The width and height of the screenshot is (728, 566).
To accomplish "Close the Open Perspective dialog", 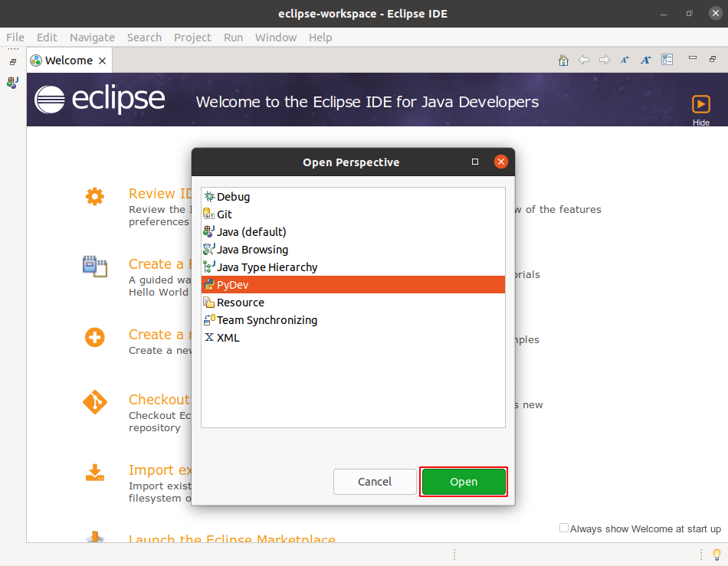I will 500,162.
